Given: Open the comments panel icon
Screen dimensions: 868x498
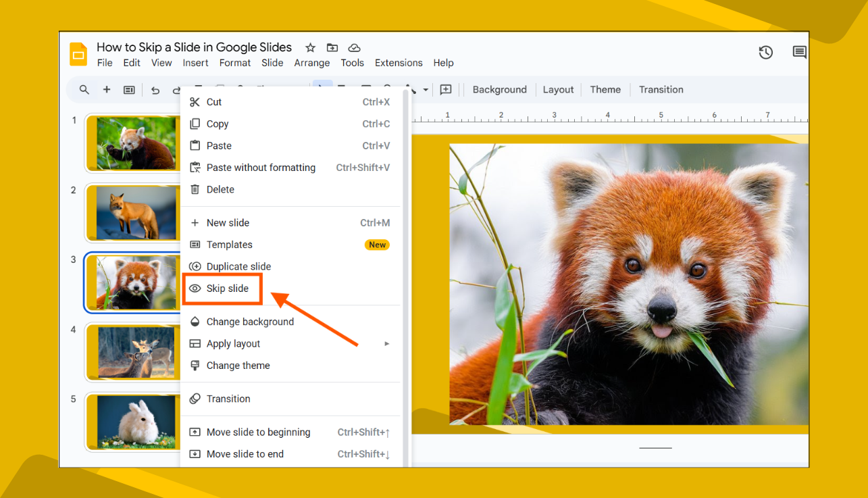Looking at the screenshot, I should [799, 51].
